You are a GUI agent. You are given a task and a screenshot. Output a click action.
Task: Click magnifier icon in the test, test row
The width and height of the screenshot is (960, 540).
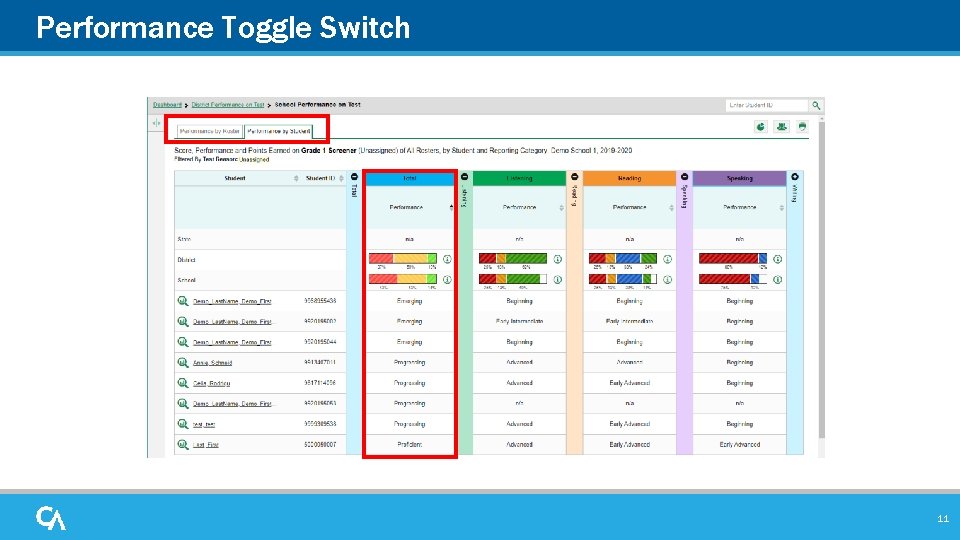tap(182, 424)
